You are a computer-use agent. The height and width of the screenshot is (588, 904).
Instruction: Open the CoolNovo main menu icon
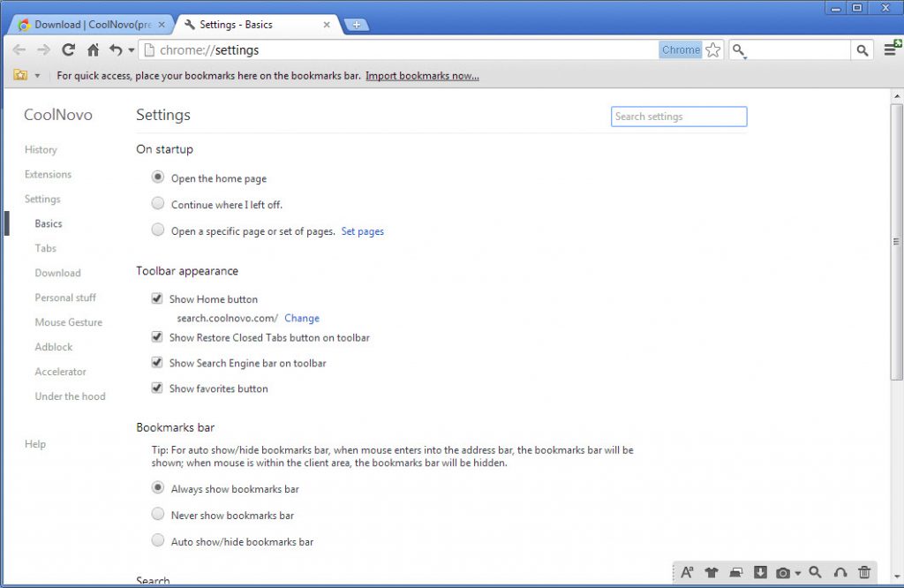pos(892,49)
